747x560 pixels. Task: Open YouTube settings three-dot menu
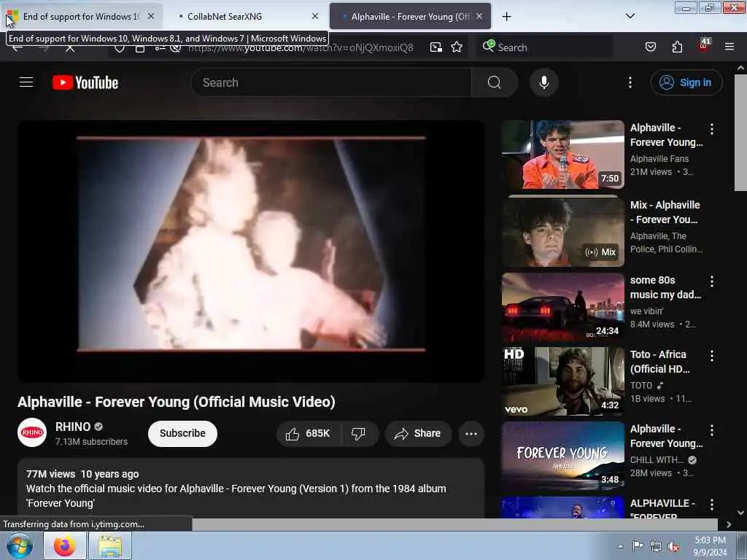630,82
